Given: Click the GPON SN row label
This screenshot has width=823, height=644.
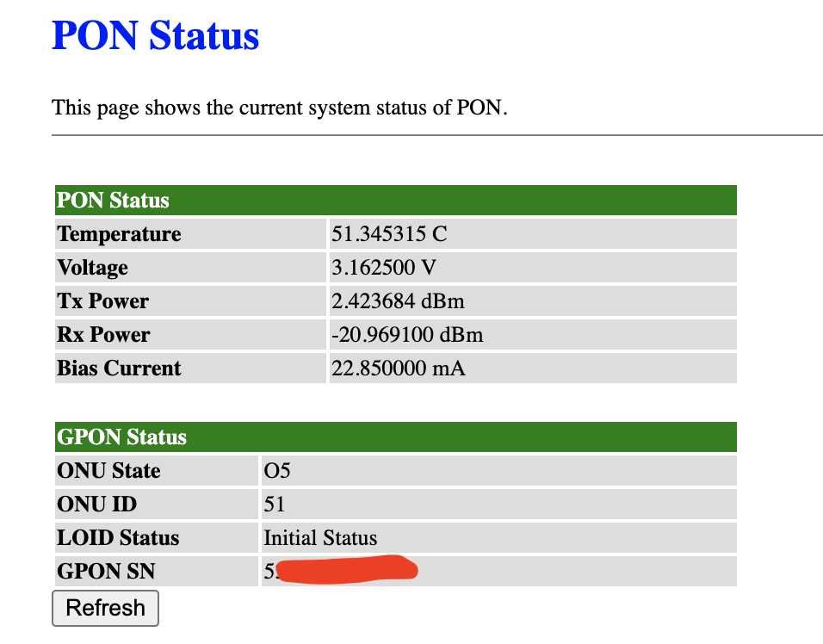Looking at the screenshot, I should pos(106,572).
